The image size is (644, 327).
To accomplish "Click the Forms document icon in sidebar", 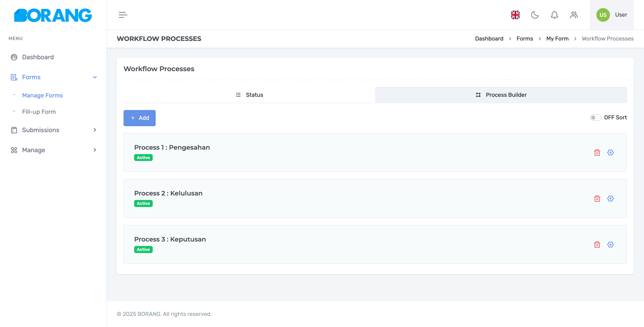I will tap(14, 77).
